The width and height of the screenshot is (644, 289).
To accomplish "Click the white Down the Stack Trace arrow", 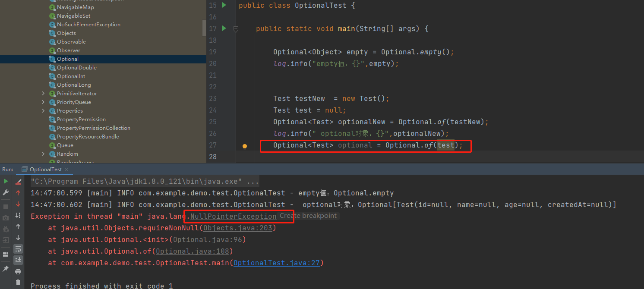I will [x=18, y=238].
